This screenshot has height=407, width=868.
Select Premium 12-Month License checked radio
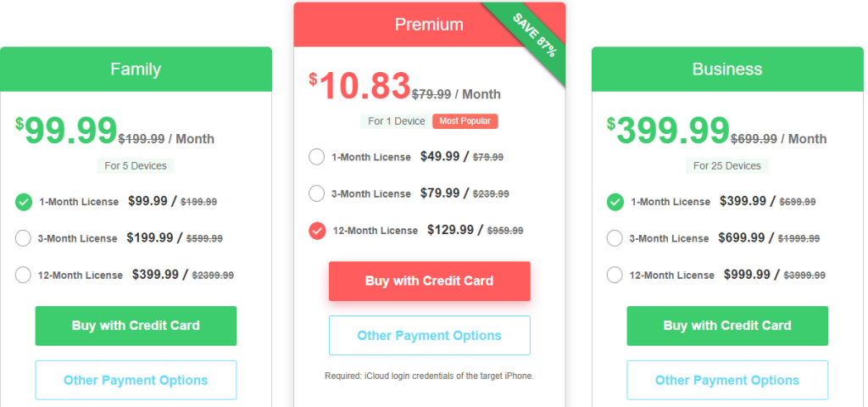click(x=317, y=231)
